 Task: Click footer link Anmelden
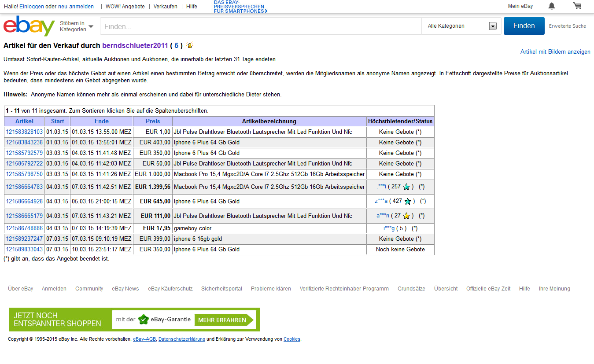[x=54, y=289]
